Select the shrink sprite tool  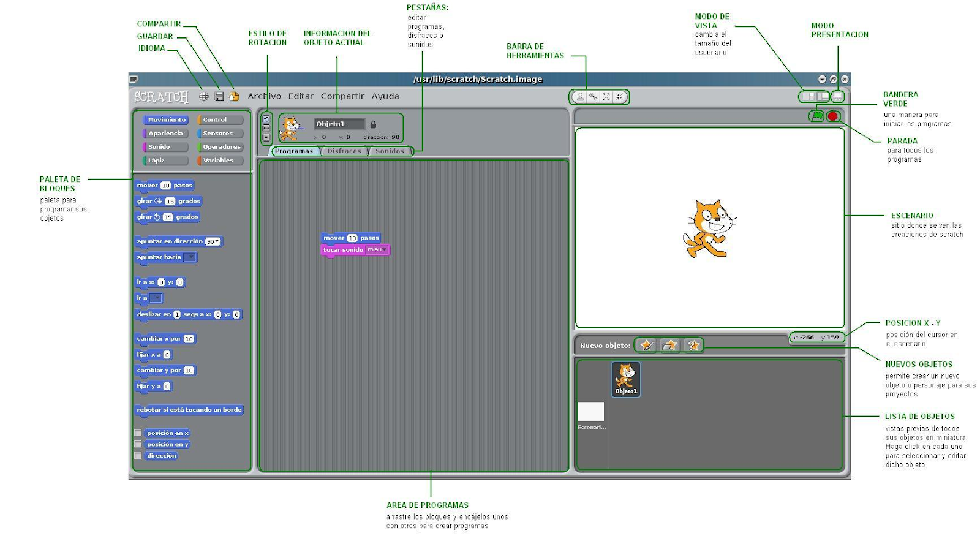tap(619, 97)
